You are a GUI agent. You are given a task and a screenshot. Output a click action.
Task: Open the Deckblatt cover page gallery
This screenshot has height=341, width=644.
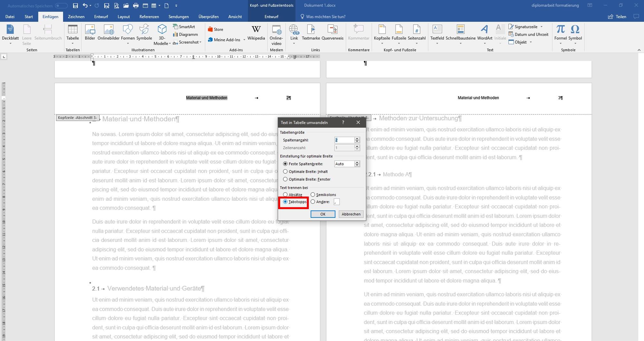10,34
